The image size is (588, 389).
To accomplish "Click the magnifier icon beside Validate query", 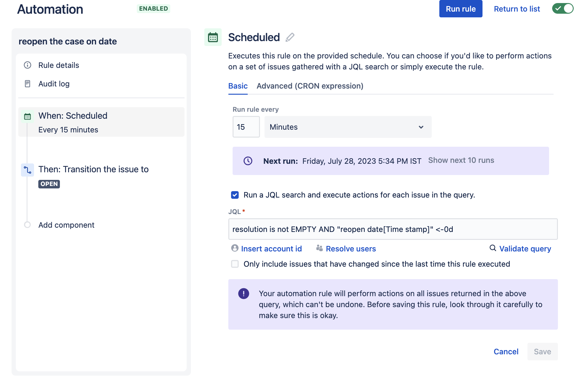I will click(x=493, y=248).
